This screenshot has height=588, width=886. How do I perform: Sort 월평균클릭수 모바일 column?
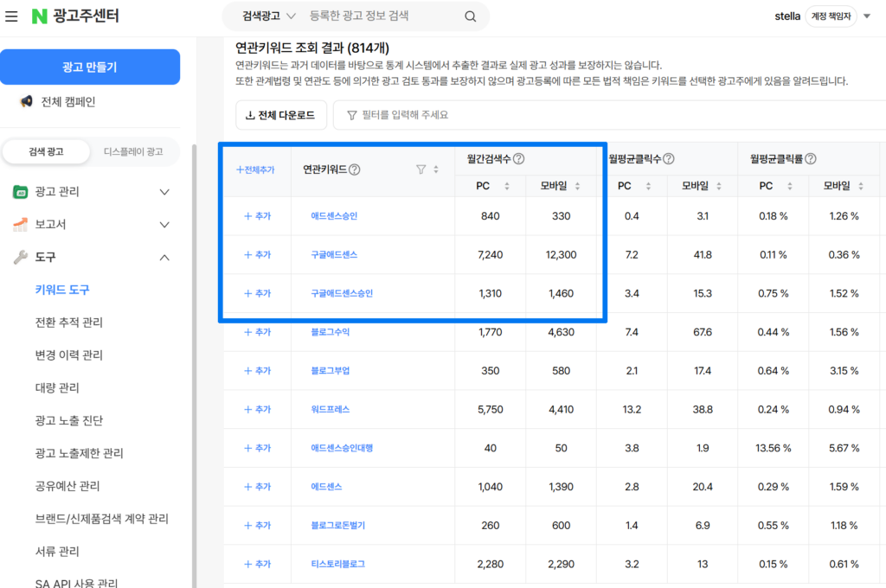click(x=719, y=186)
